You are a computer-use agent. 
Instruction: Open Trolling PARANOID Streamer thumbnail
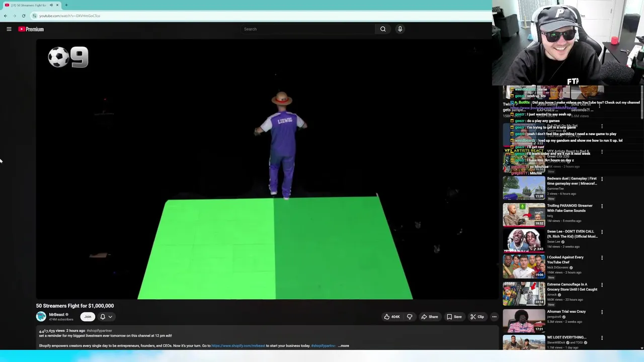click(x=524, y=215)
